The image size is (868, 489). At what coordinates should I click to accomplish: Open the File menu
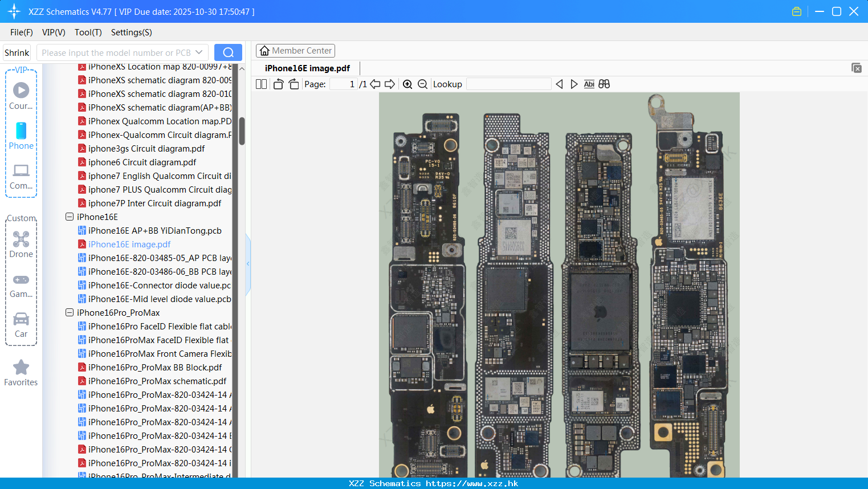click(22, 32)
